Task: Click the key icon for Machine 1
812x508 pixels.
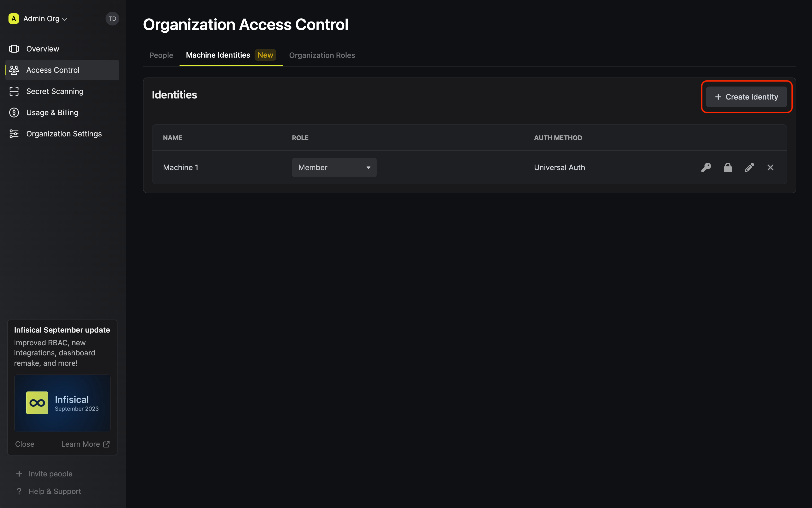Action: [706, 167]
